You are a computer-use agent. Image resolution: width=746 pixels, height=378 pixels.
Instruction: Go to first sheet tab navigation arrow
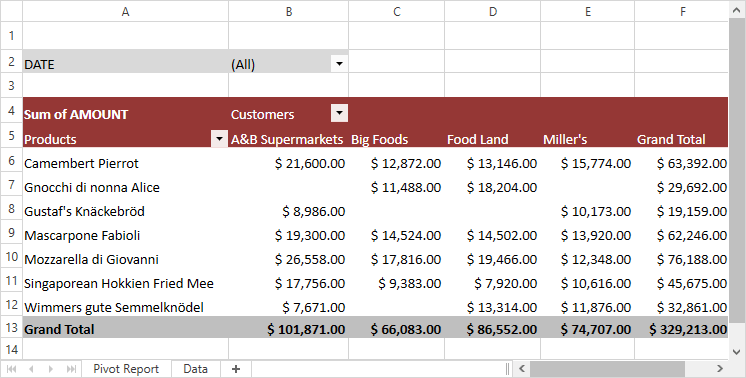click(11, 369)
